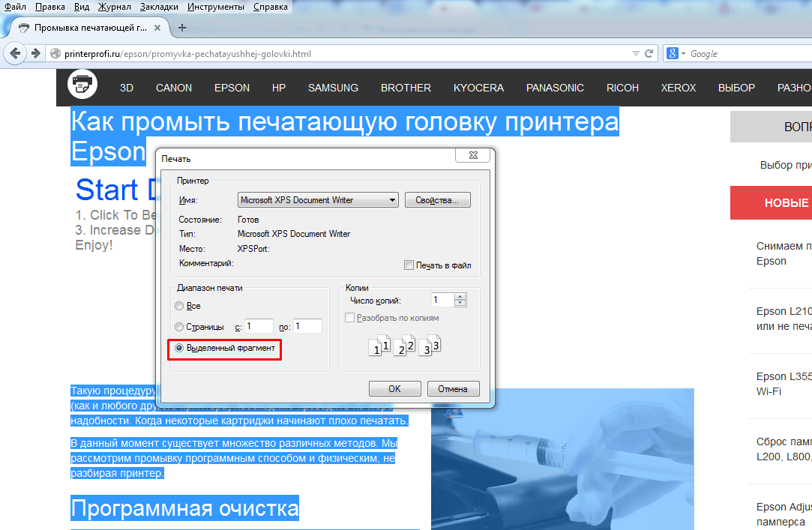The width and height of the screenshot is (812, 530).
Task: Click the browser Forward arrow button
Action: [x=36, y=53]
